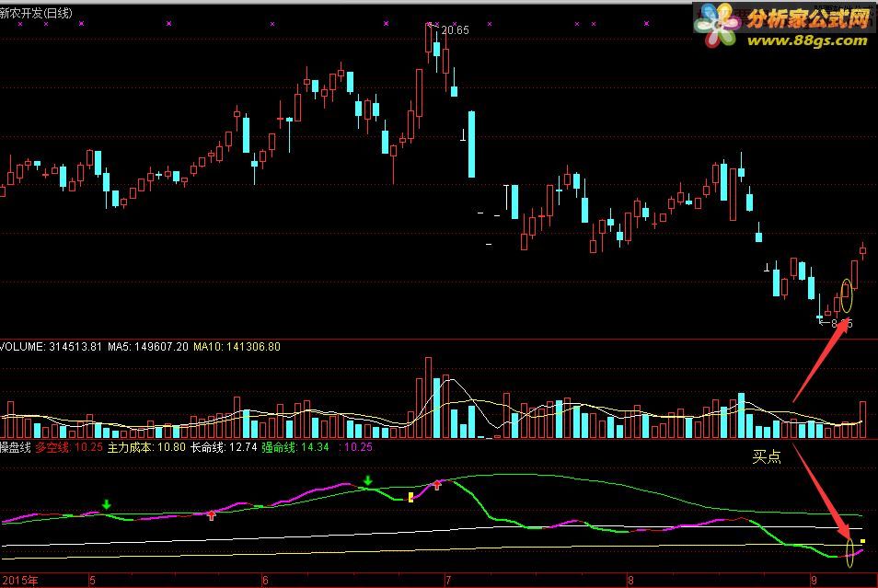Select the MA10: 141306.80 value

[x=237, y=347]
